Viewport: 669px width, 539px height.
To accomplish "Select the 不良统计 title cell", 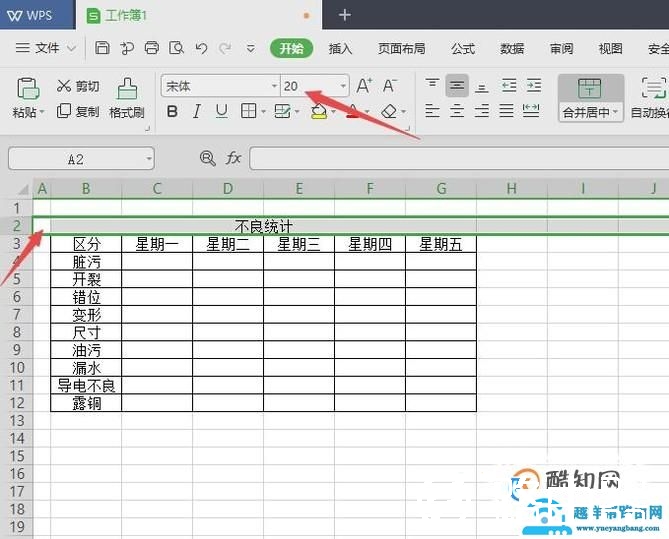I will pos(264,226).
